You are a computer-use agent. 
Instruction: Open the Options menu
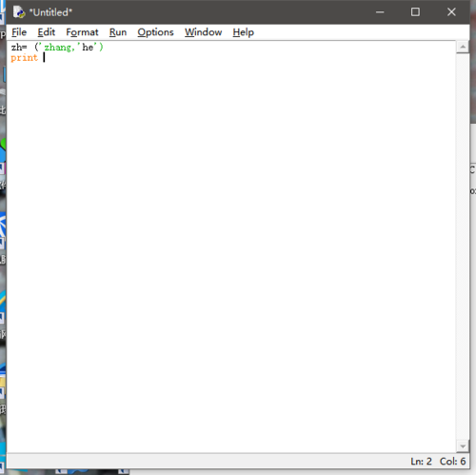pos(155,32)
